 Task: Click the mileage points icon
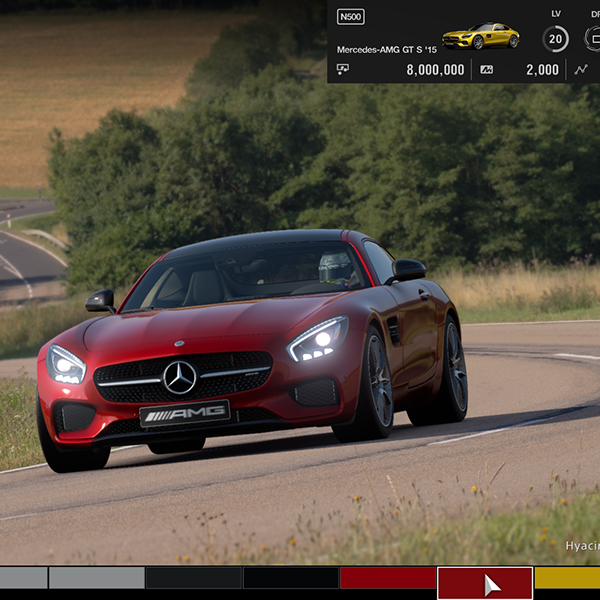tap(487, 70)
